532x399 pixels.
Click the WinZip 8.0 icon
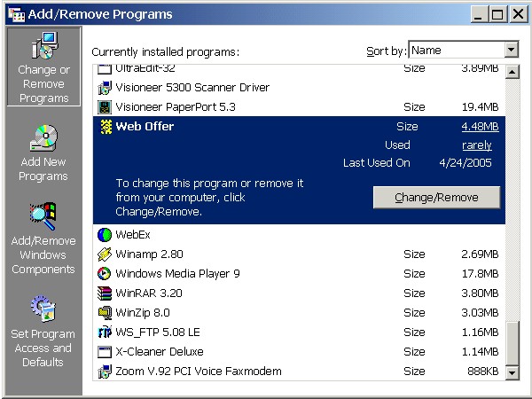tap(105, 313)
